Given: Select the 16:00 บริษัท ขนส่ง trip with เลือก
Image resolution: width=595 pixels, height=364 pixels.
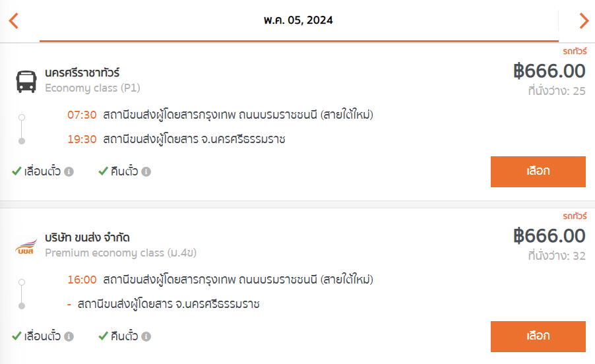Looking at the screenshot, I should (x=538, y=337).
